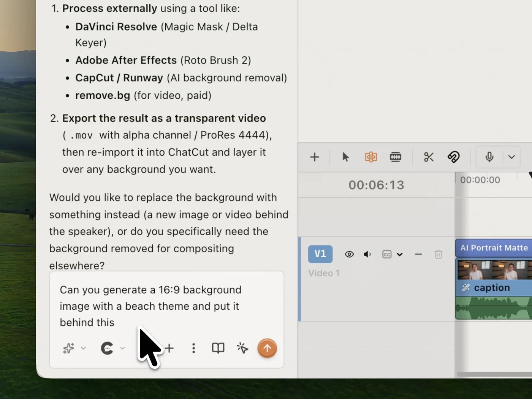Toggle V1 closed captions CC icon
The width and height of the screenshot is (532, 399).
(387, 254)
